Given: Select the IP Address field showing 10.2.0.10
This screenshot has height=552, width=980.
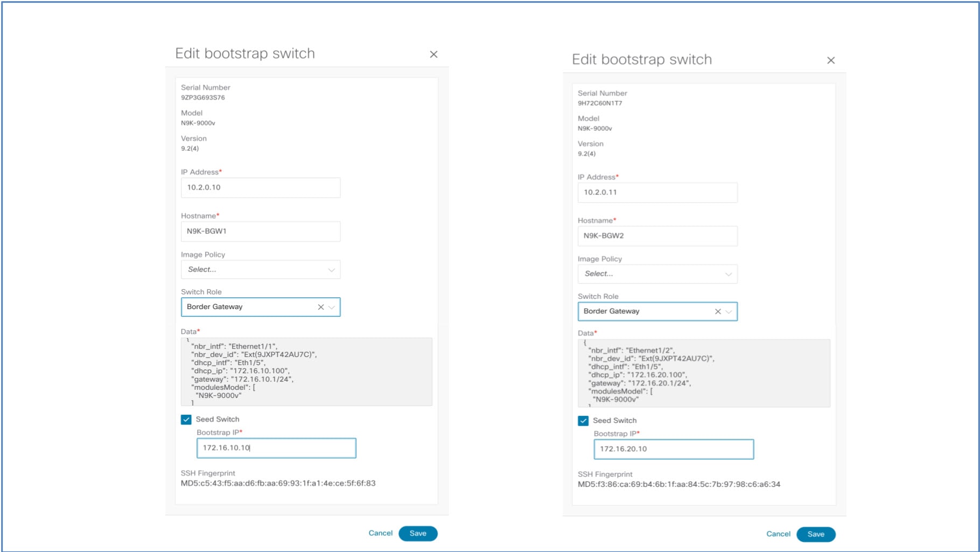Looking at the screenshot, I should pyautogui.click(x=260, y=187).
